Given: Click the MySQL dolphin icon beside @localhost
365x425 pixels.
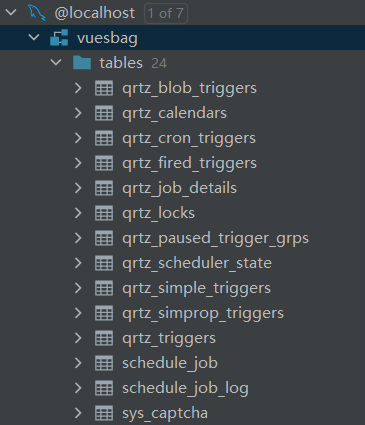Looking at the screenshot, I should click(37, 13).
